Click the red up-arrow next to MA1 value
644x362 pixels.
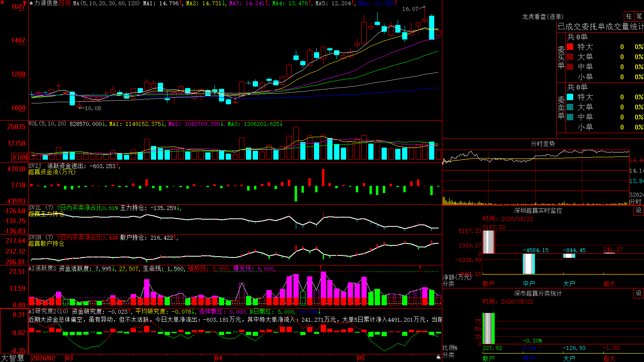[x=181, y=3]
